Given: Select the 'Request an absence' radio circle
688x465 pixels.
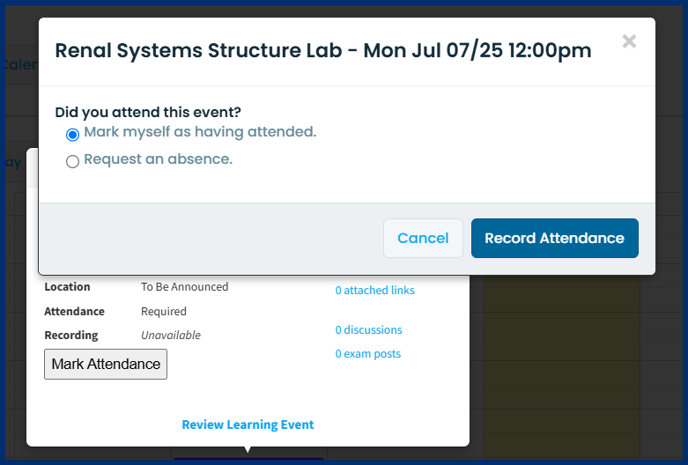Looking at the screenshot, I should pos(72,161).
